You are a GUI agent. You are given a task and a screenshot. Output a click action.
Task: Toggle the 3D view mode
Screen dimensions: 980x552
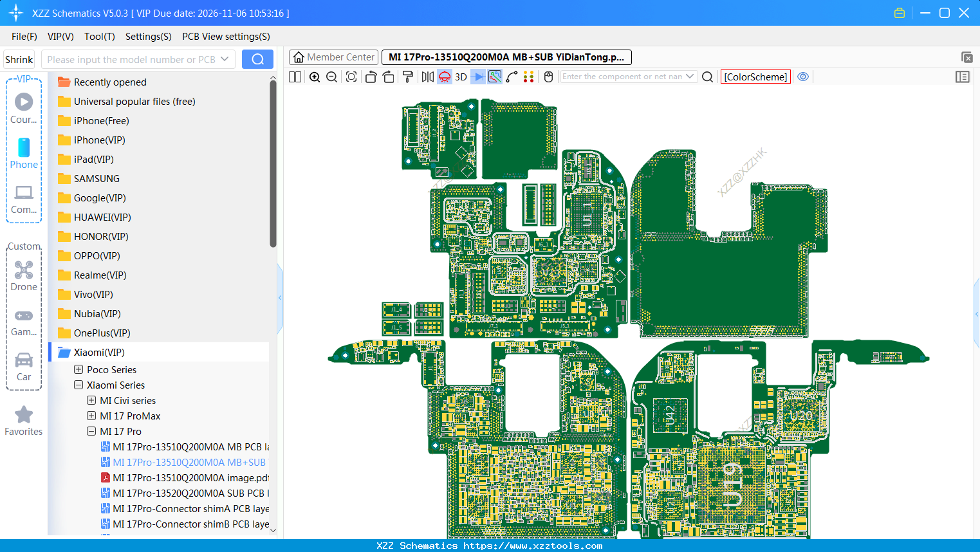461,77
